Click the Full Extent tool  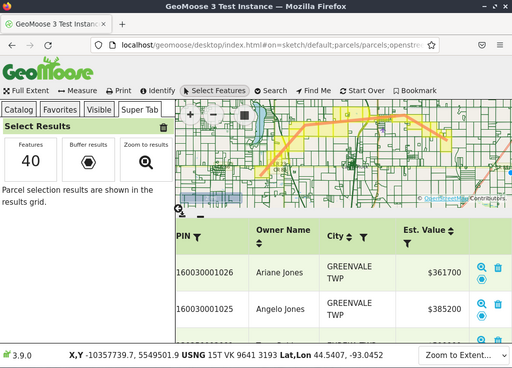[26, 91]
